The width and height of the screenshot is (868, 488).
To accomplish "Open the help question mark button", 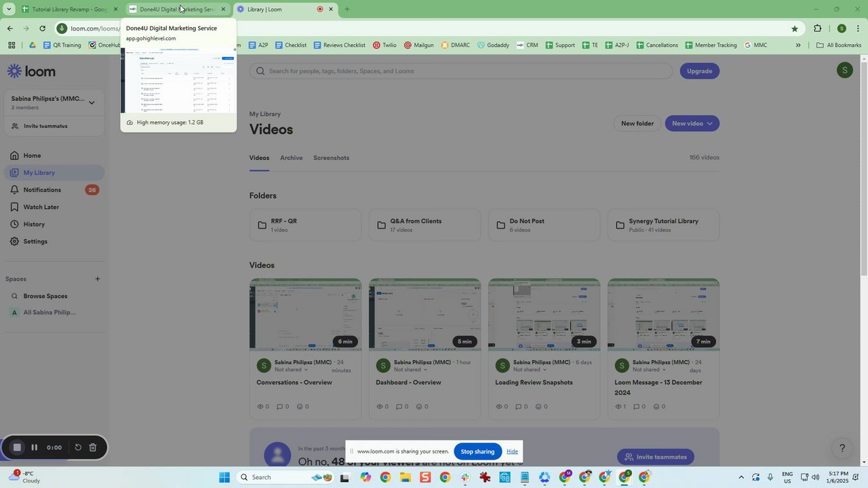I will [842, 448].
